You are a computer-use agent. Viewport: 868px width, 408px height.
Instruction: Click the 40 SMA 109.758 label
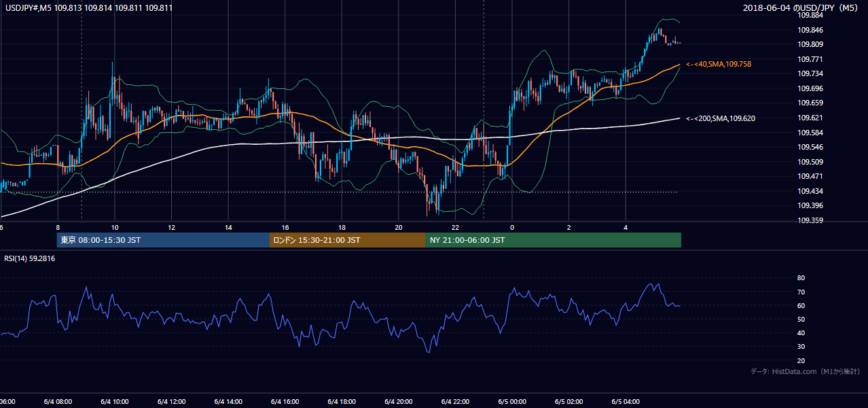(719, 64)
